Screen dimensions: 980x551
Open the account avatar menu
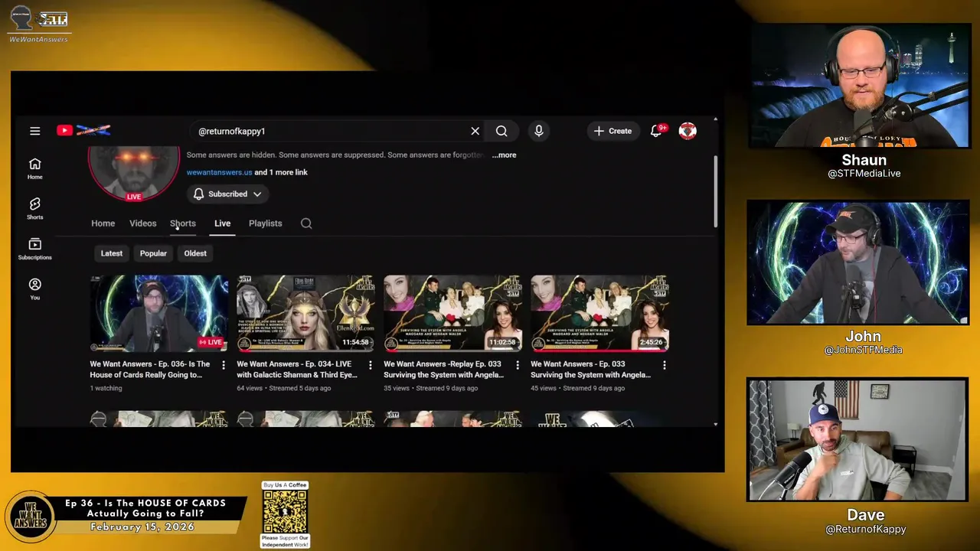688,131
